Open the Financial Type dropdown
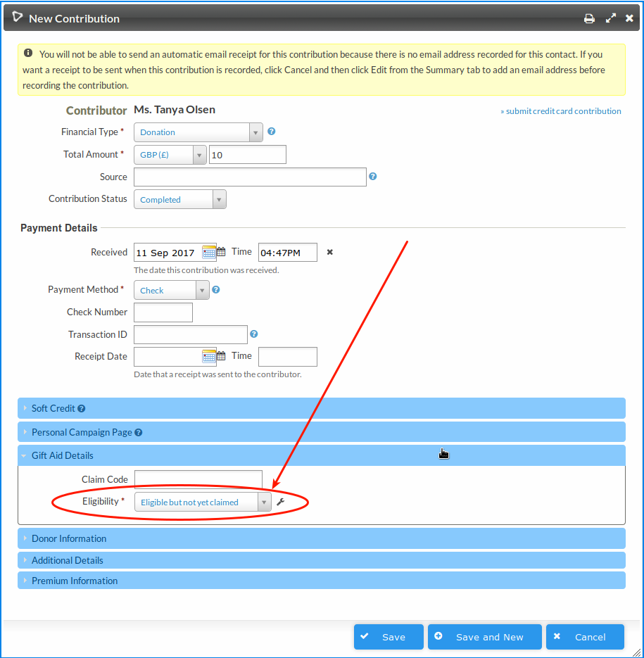 (198, 132)
